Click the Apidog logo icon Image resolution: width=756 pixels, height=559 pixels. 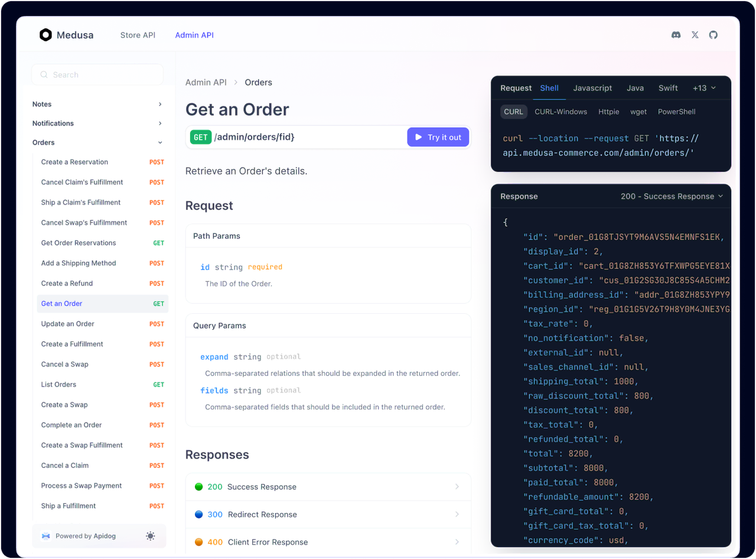[x=45, y=536]
